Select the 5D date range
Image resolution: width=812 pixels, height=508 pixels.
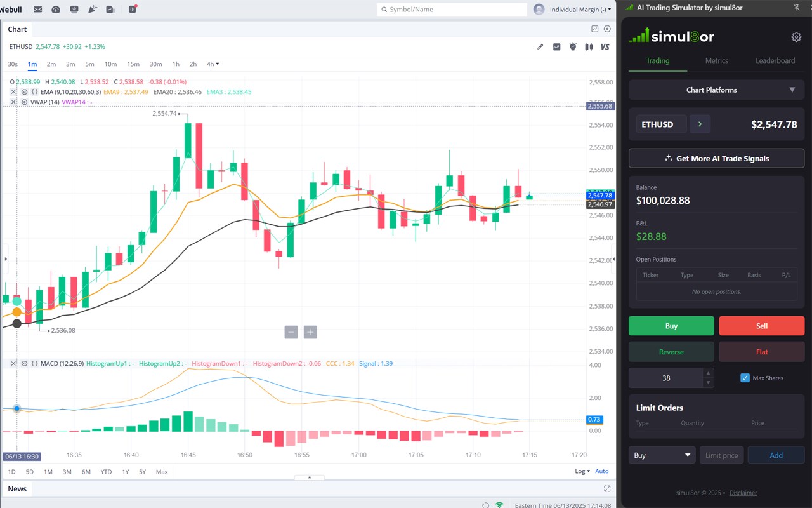30,472
